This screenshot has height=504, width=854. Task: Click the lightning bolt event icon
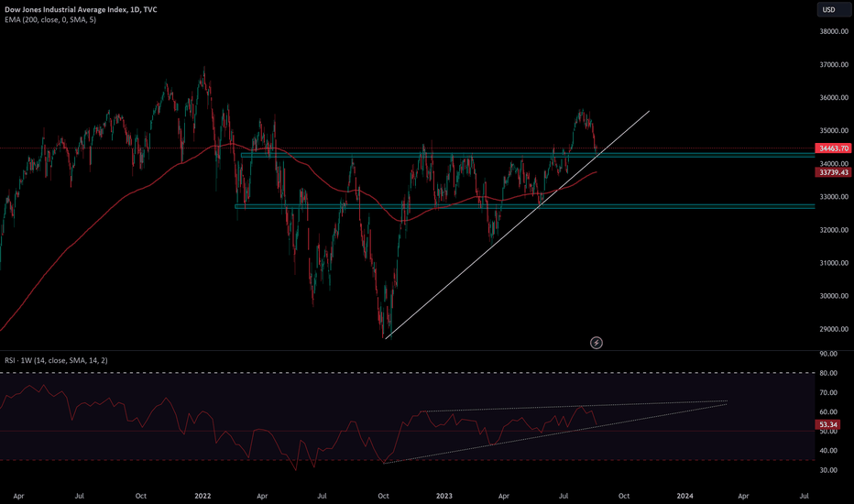pos(597,343)
